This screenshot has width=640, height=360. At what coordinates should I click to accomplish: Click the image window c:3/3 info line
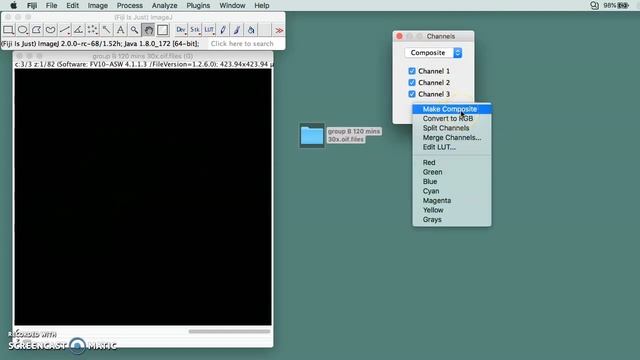coord(144,64)
